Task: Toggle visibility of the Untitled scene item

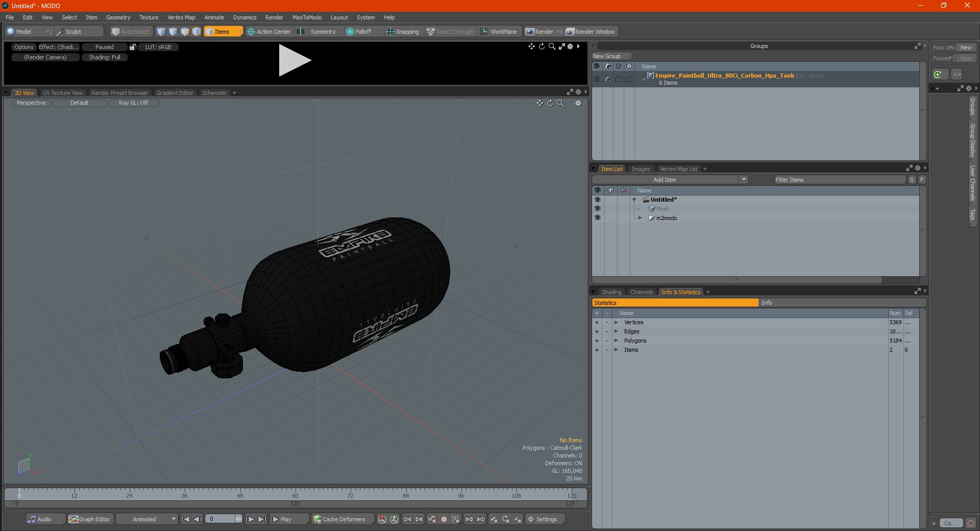Action: pos(597,200)
